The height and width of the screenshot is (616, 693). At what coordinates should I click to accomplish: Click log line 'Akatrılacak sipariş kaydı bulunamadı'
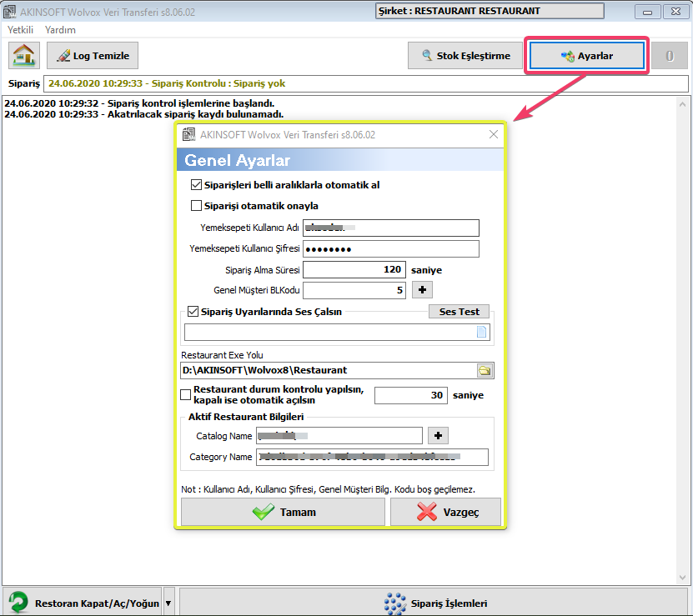point(143,114)
